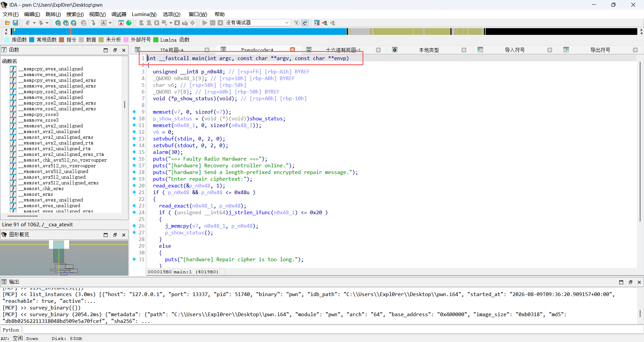Viewport: 644px width, 342px height.
Task: Click the text search 'A' toolbar icon
Action: (104, 23)
